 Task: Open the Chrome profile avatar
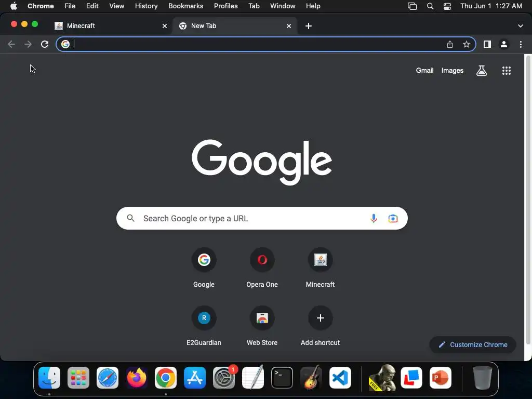point(504,44)
